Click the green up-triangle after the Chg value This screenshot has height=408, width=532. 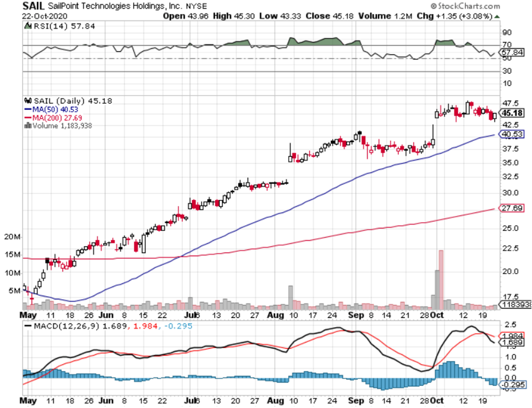(x=497, y=17)
